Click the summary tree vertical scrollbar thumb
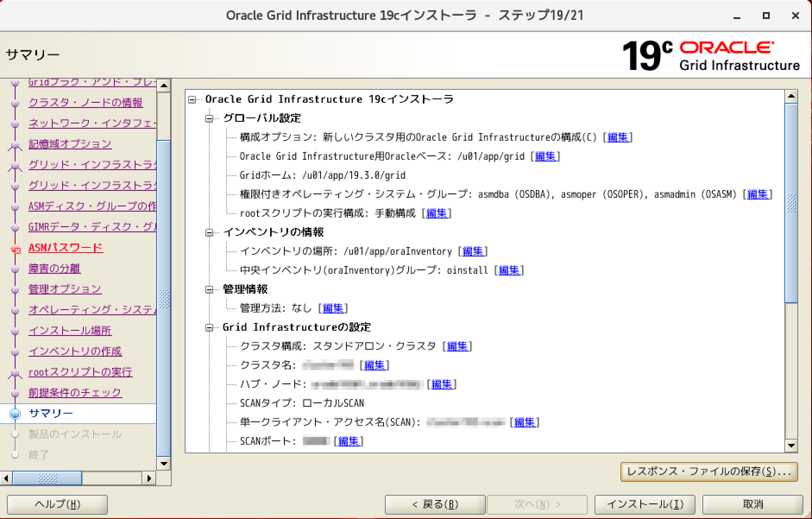Image resolution: width=812 pixels, height=519 pixels. pos(791,203)
